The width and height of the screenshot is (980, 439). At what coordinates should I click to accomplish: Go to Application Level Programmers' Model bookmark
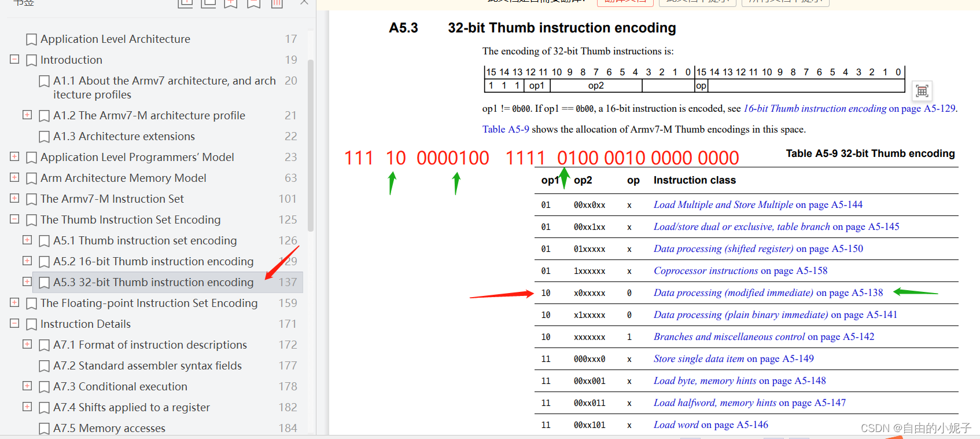click(x=137, y=158)
